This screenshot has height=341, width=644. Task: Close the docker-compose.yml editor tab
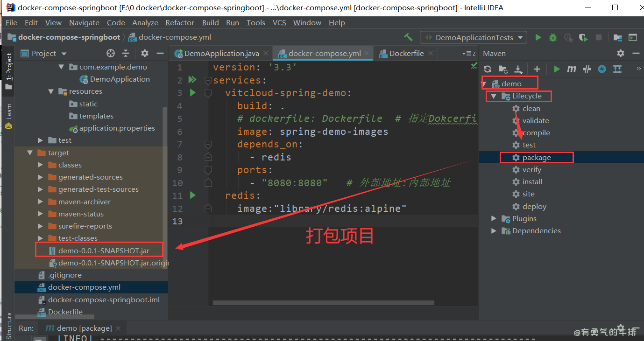pos(368,53)
